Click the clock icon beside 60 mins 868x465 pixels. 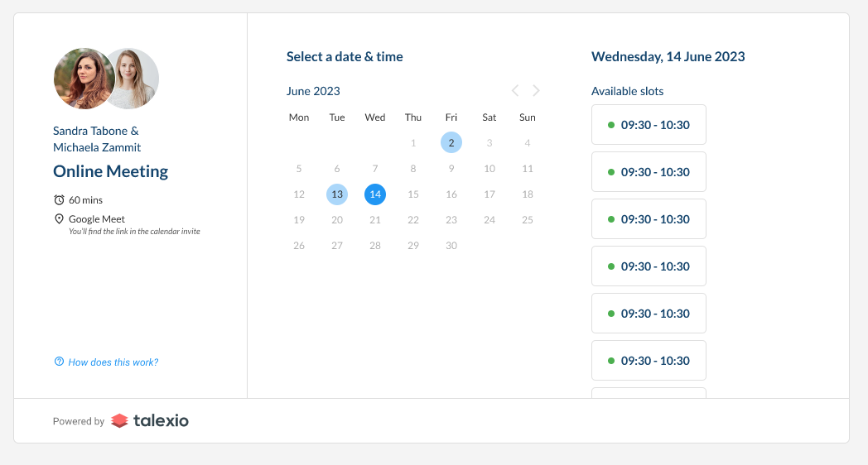click(59, 199)
